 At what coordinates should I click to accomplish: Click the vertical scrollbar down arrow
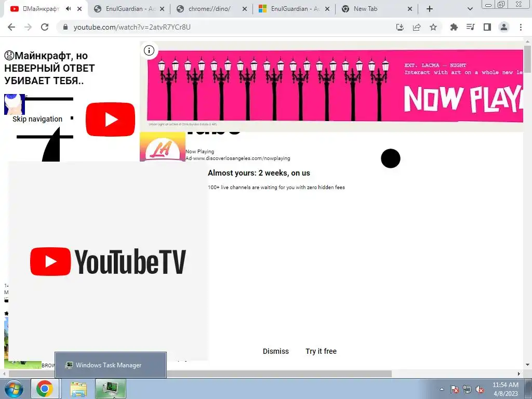click(x=527, y=365)
